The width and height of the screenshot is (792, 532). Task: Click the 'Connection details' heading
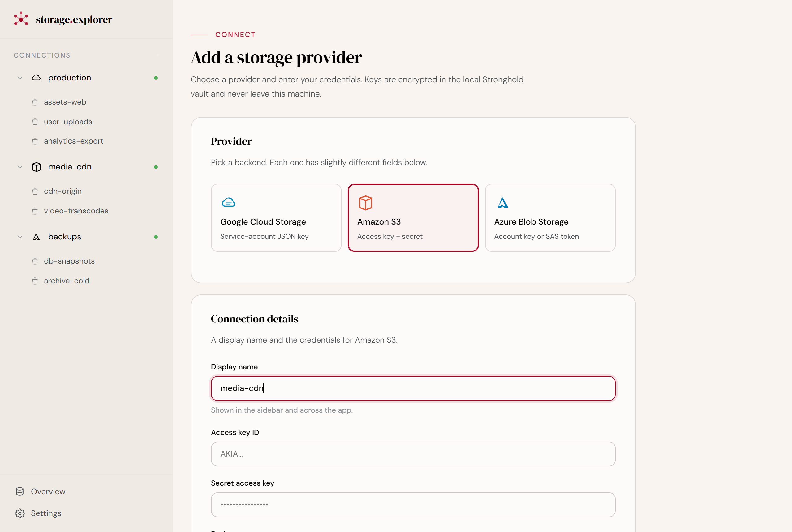[x=255, y=319]
